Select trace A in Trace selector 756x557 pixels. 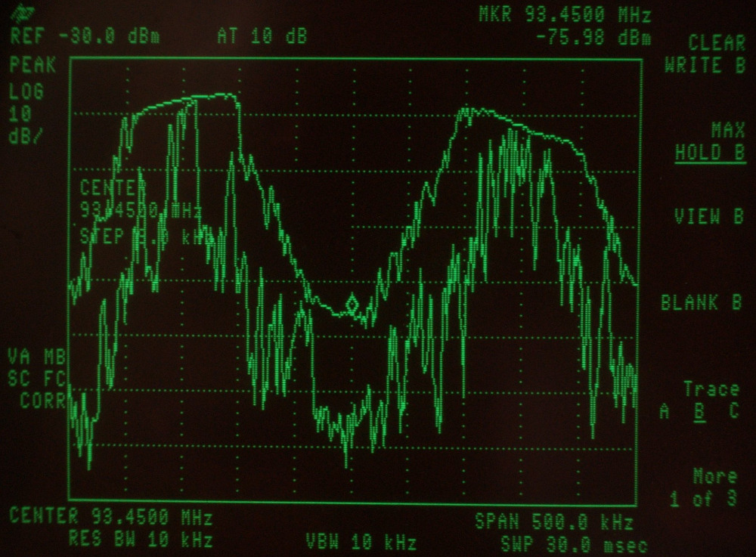coord(665,412)
